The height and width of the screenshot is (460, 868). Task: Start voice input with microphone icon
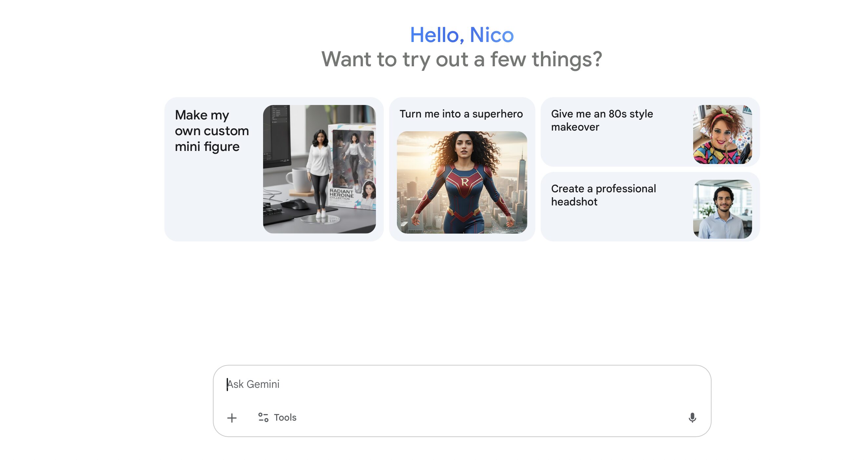pos(692,418)
